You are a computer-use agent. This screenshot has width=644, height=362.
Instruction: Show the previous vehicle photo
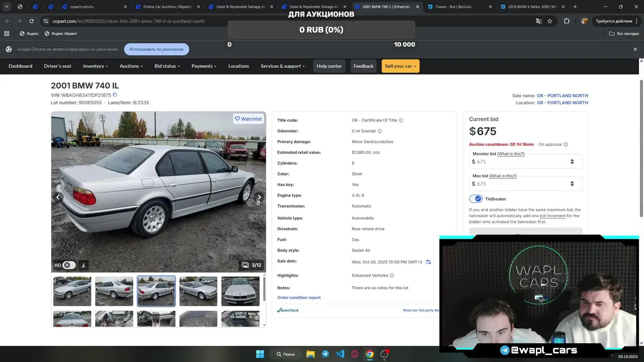pyautogui.click(x=58, y=197)
